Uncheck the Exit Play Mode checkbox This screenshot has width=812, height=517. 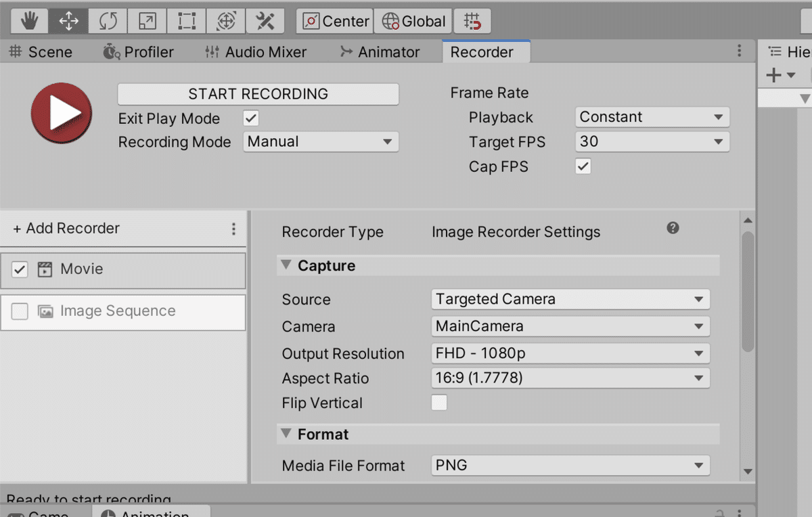(x=251, y=118)
